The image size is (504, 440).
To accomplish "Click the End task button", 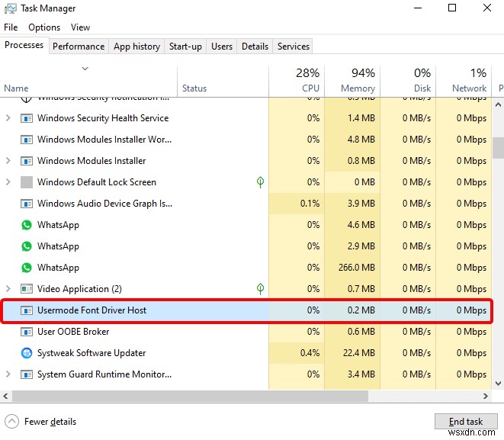I will coord(466,422).
